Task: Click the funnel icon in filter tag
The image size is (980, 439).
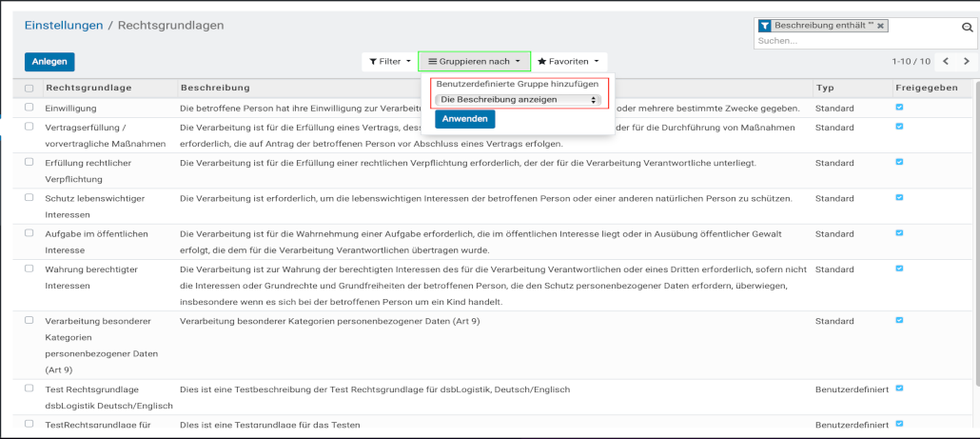Action: coord(765,26)
